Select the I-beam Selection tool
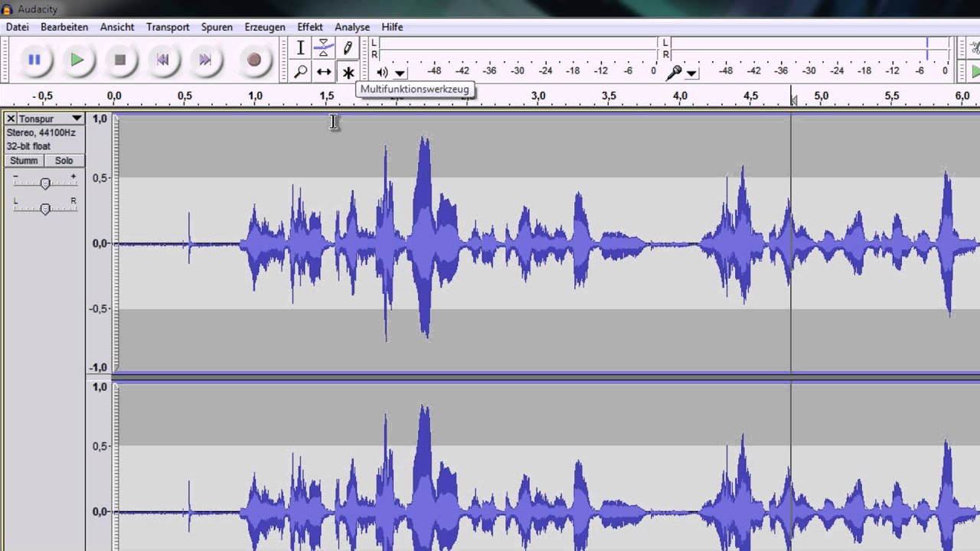This screenshot has width=980, height=551. (301, 48)
